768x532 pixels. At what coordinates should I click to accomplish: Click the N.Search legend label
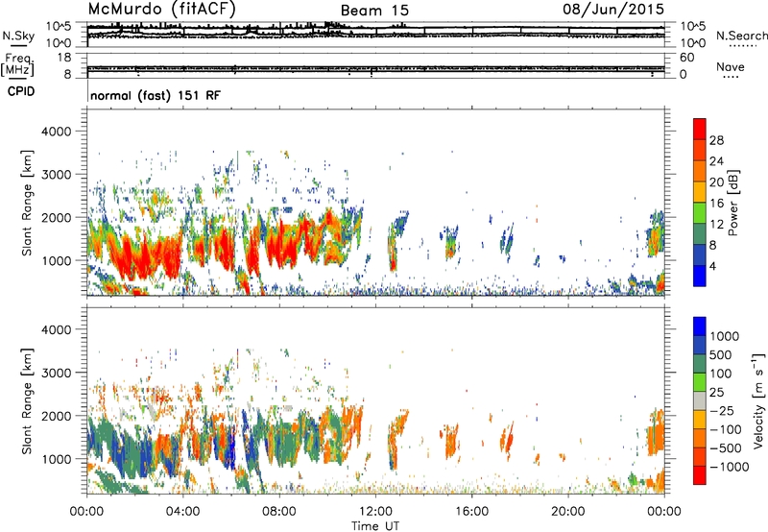741,36
